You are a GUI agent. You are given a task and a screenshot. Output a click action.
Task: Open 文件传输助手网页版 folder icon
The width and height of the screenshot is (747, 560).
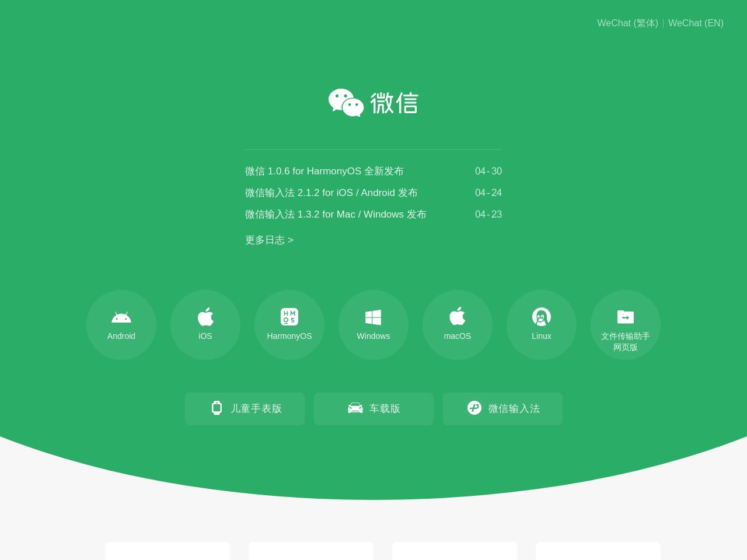point(626,317)
